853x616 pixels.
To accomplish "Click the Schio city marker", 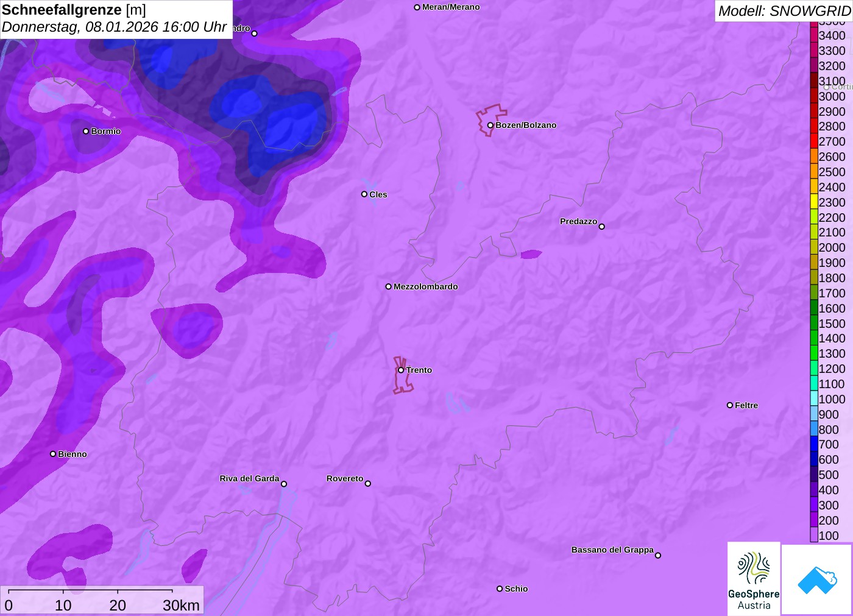I will [500, 589].
